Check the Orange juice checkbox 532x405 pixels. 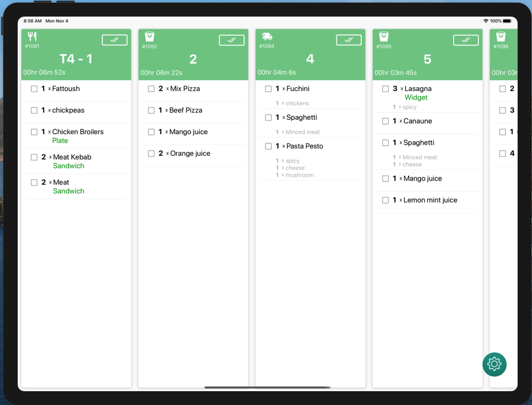pos(151,154)
